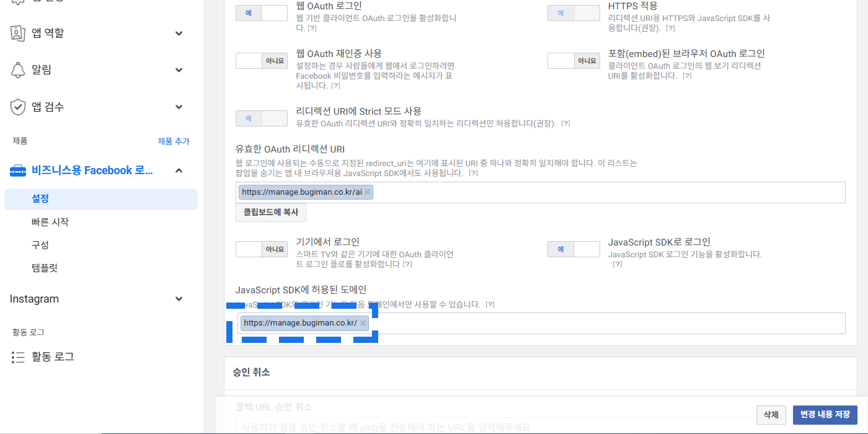868x434 pixels.
Task: Expand the 앱 역할 sidebar section
Action: coord(179,33)
